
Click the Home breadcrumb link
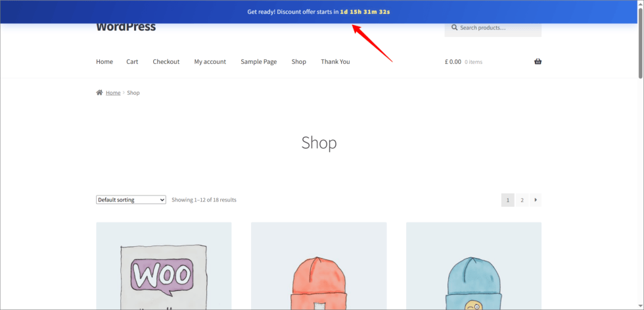113,93
